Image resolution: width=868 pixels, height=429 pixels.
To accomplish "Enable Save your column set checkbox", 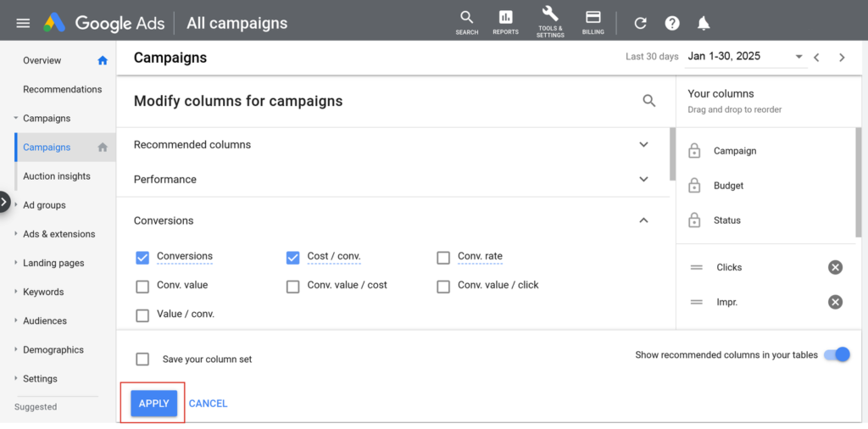I will (142, 359).
